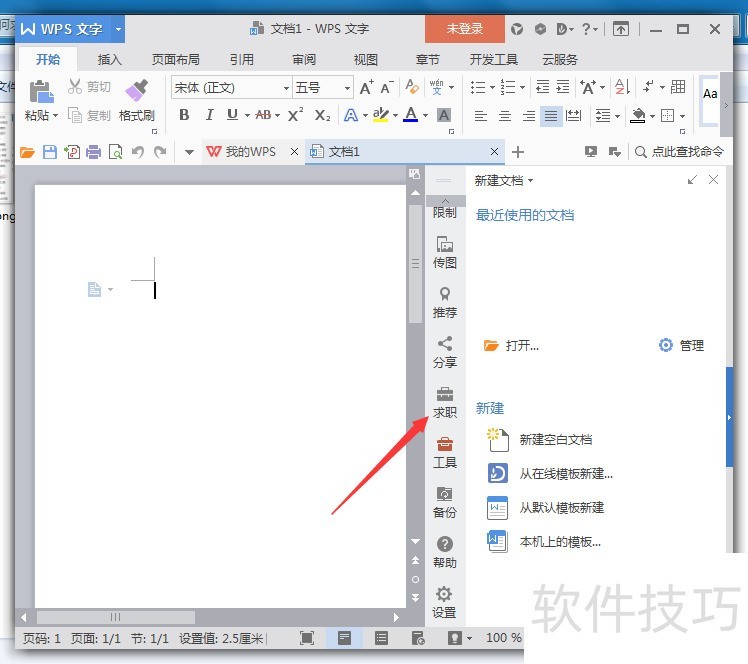Apply subscript X₂ formatting
The width and height of the screenshot is (748, 664).
pyautogui.click(x=322, y=115)
